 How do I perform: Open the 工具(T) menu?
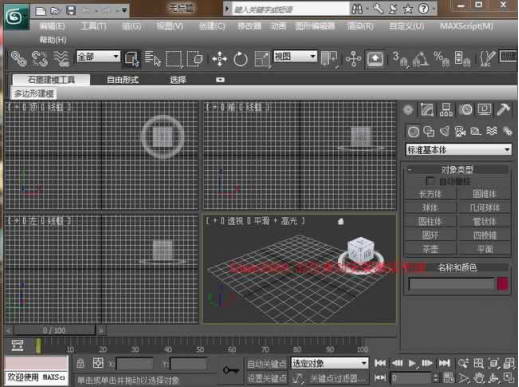[93, 26]
